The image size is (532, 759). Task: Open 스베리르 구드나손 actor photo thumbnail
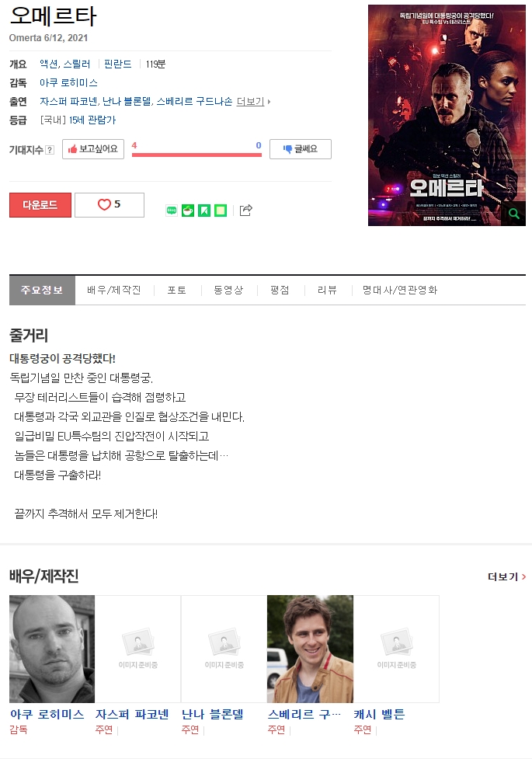pyautogui.click(x=311, y=649)
